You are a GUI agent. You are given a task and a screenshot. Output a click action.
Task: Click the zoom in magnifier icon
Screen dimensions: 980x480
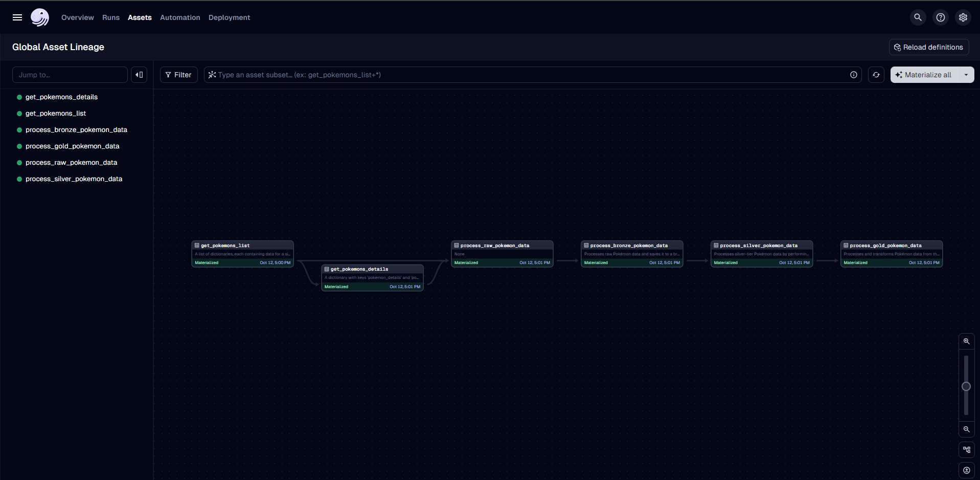[966, 341]
